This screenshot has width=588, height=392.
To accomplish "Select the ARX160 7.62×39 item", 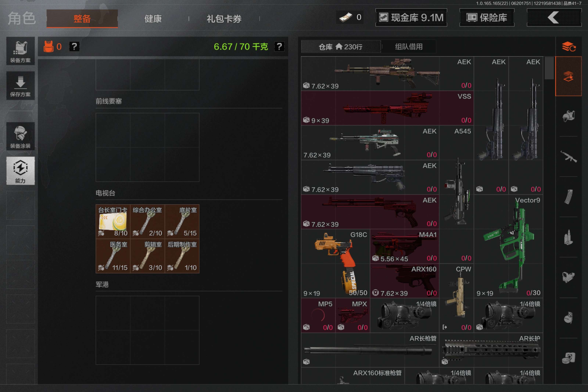I will pos(404,281).
